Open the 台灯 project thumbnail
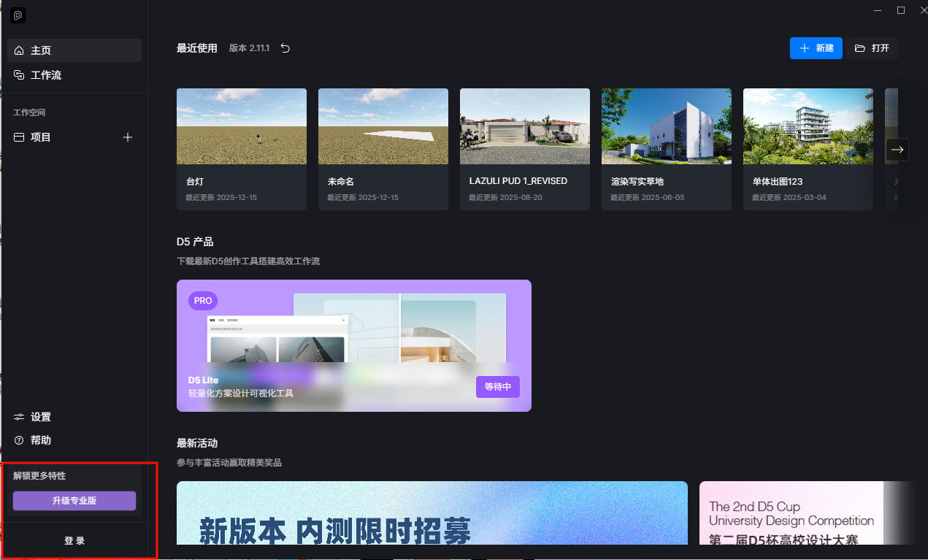928x560 pixels. pyautogui.click(x=242, y=126)
